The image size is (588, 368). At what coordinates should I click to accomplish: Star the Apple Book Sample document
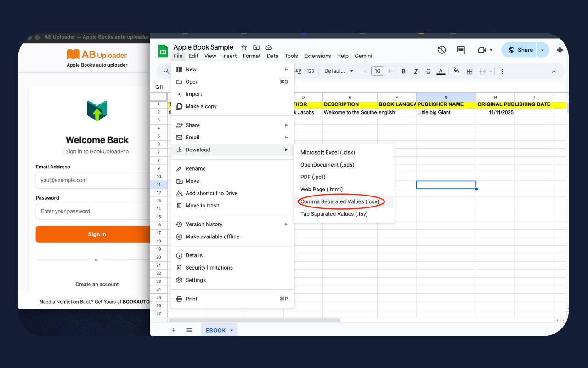pos(244,47)
